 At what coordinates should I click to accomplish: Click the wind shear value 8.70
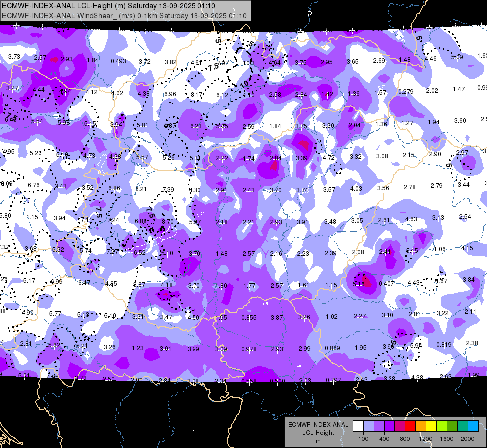168,222
